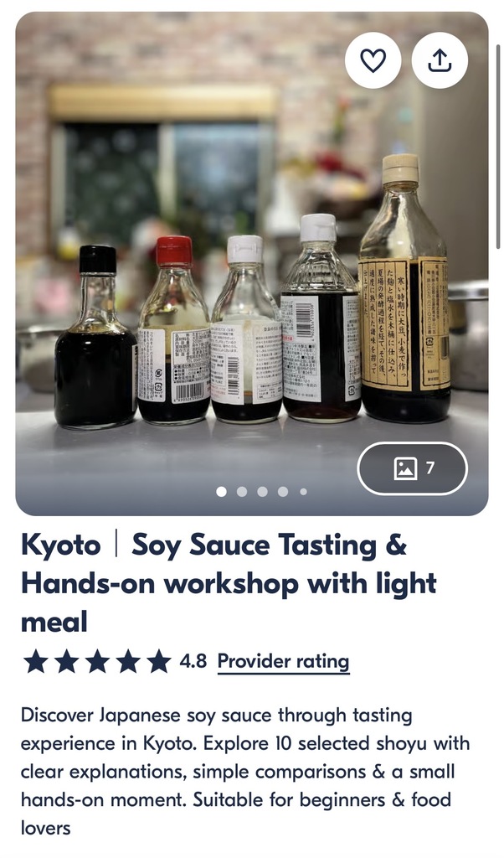Tap the share upload icon

tap(440, 60)
